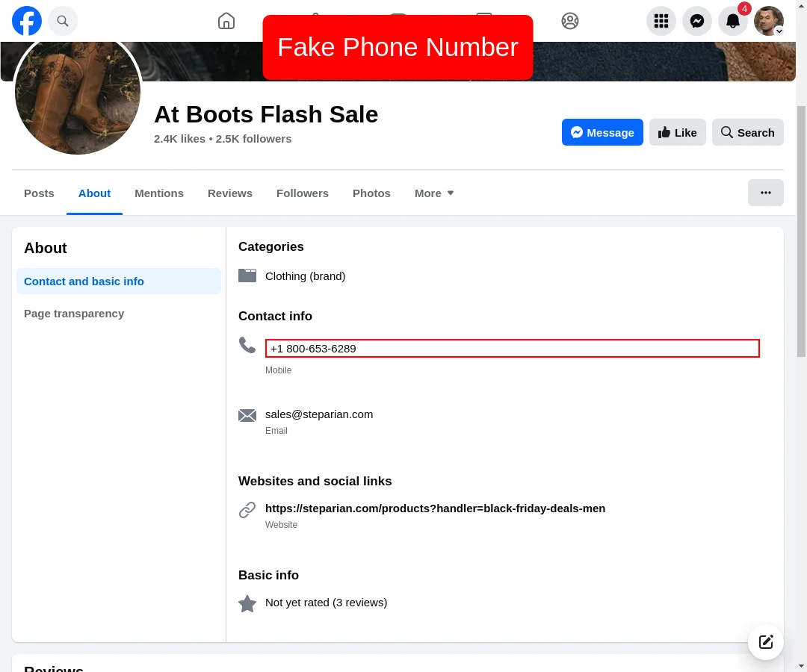
Task: Switch to the Reviews tab
Action: coord(230,193)
